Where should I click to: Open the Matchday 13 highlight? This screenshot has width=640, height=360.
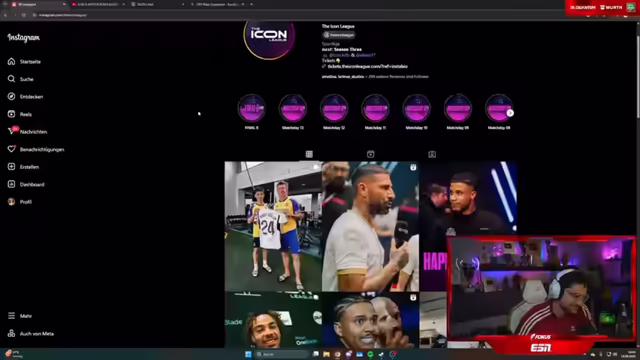(x=293, y=109)
